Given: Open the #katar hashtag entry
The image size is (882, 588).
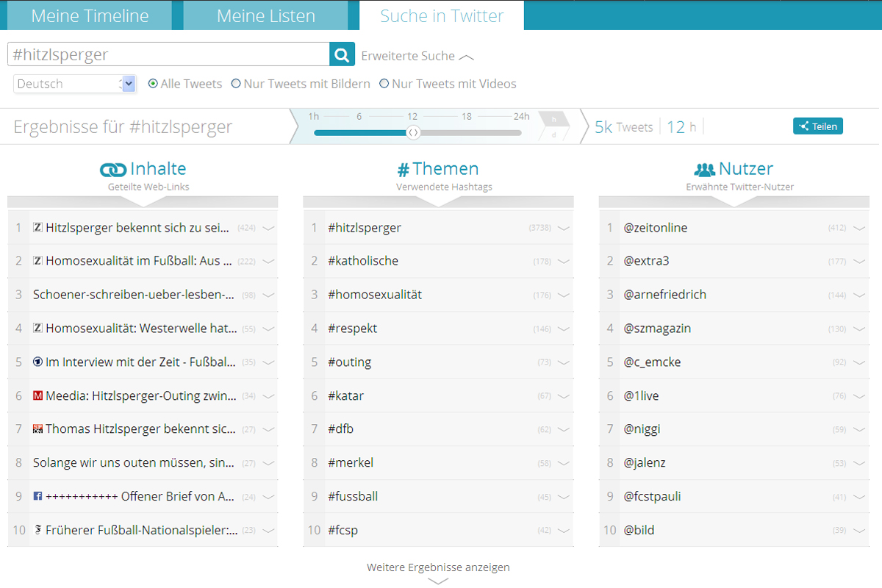Looking at the screenshot, I should [x=346, y=396].
